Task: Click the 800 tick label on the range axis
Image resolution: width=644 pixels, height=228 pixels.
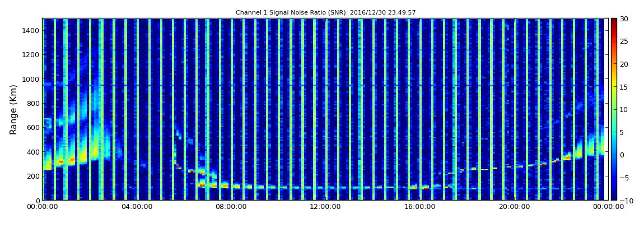Action: click(33, 103)
